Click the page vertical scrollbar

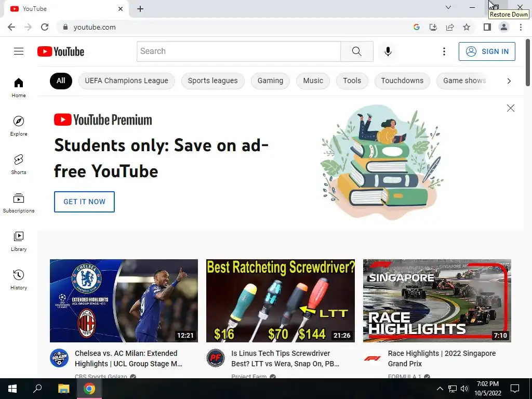coord(528,62)
